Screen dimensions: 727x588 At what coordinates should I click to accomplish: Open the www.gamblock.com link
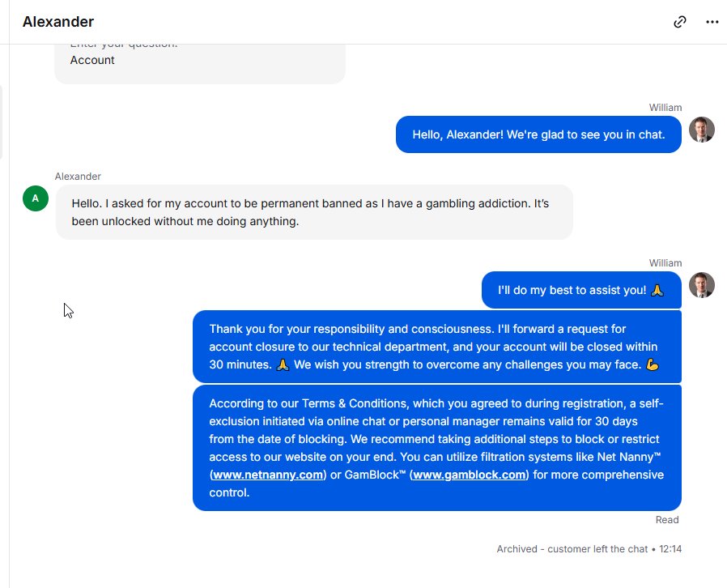click(x=470, y=475)
